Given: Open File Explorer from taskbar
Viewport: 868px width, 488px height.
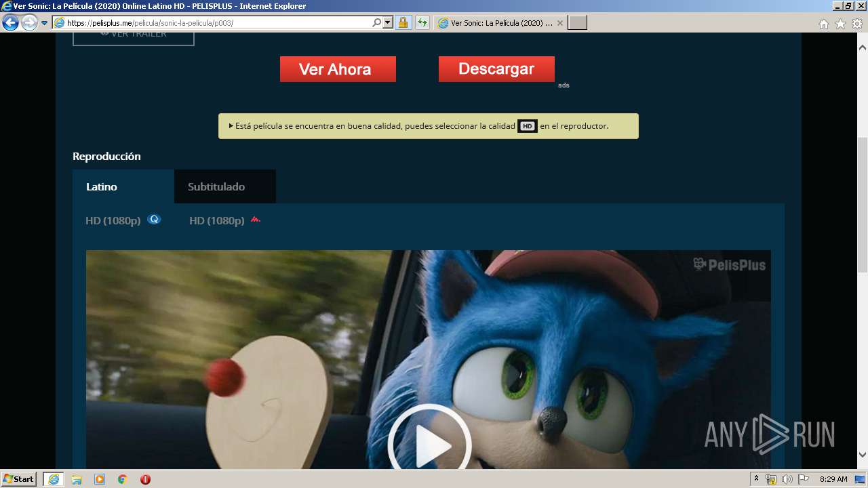Looking at the screenshot, I should [77, 479].
